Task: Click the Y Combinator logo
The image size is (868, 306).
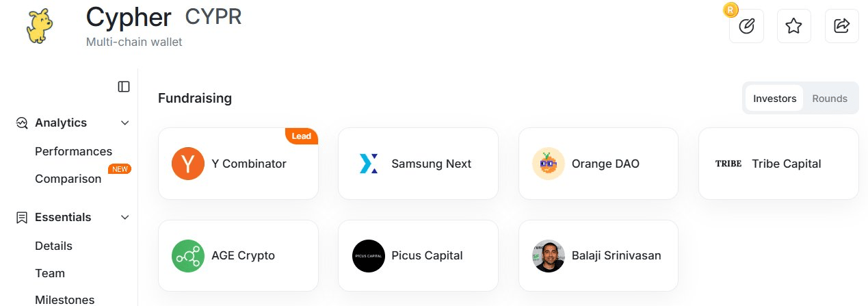Action: point(188,164)
